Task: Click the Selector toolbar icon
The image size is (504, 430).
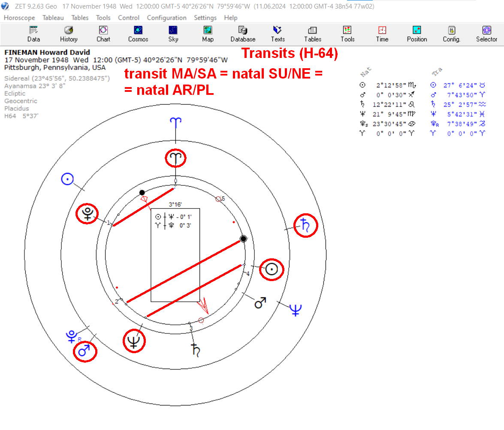Action: [x=487, y=34]
